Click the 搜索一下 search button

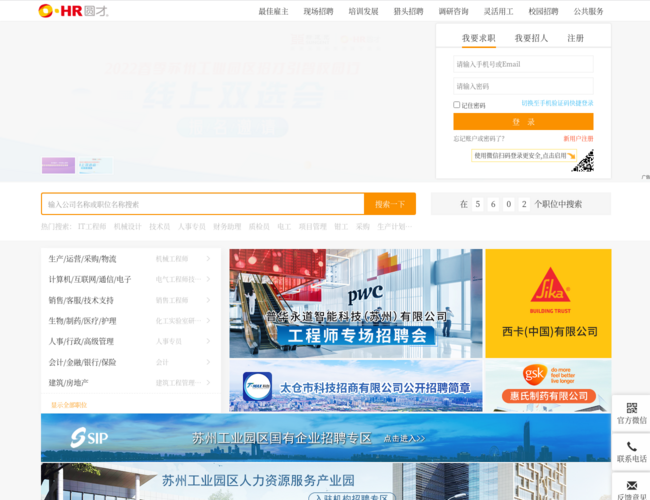(x=390, y=204)
